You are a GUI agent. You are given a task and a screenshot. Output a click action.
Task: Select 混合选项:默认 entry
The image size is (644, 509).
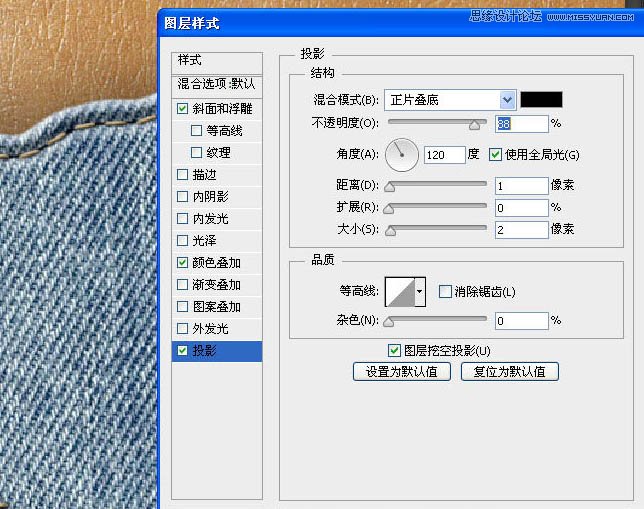point(217,85)
